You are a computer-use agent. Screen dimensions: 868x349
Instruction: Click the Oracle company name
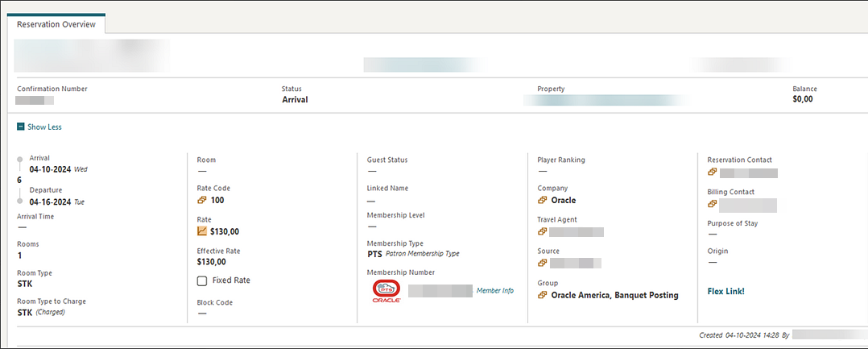click(x=564, y=200)
